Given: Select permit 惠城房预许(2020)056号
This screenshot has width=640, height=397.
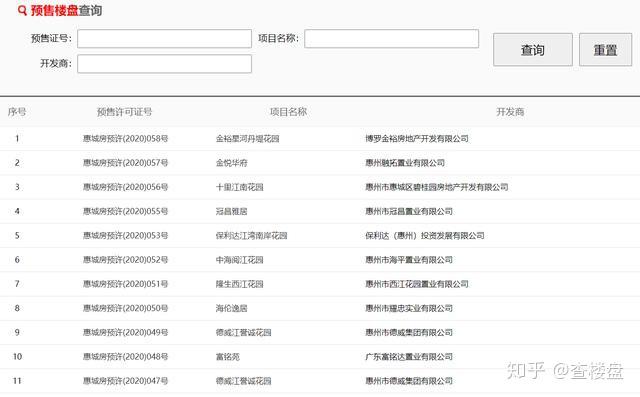Looking at the screenshot, I should (x=126, y=187).
